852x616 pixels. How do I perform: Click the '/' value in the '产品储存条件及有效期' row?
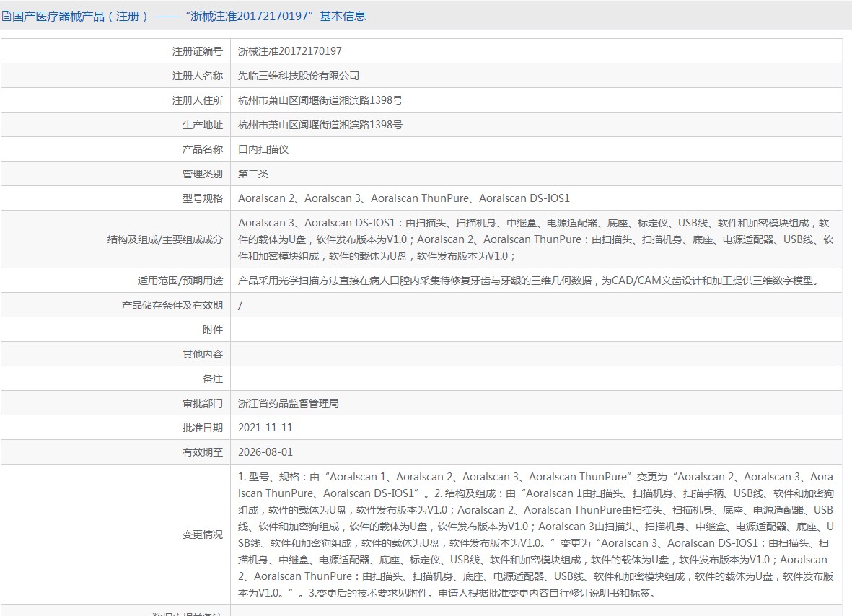[x=240, y=305]
